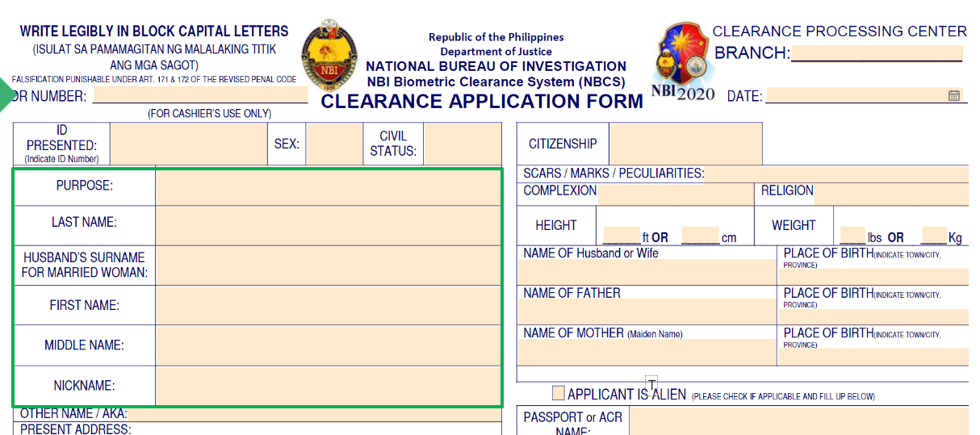Click the (Indicate ID Number) label

61,159
